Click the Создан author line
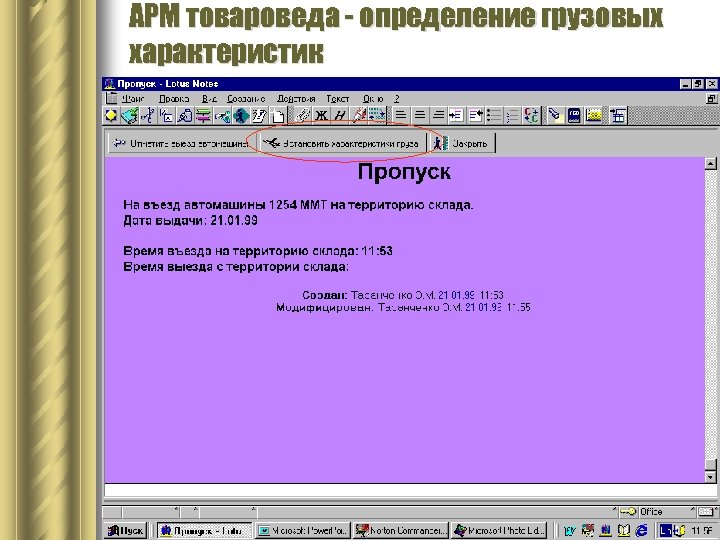 [403, 295]
